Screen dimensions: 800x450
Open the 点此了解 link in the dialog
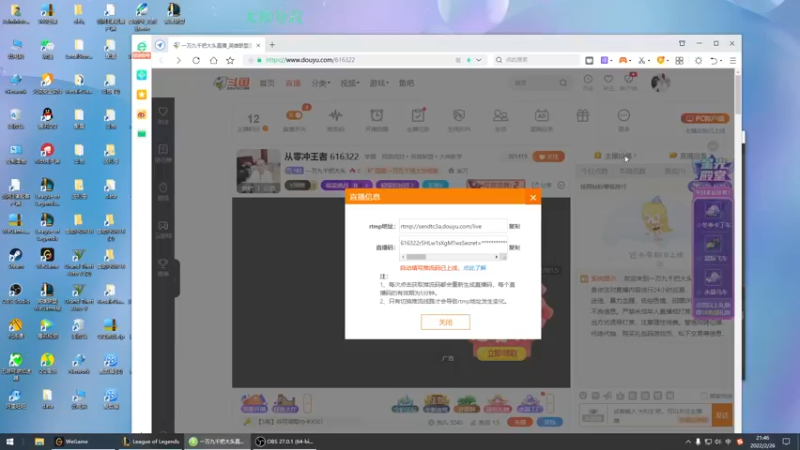pos(474,268)
